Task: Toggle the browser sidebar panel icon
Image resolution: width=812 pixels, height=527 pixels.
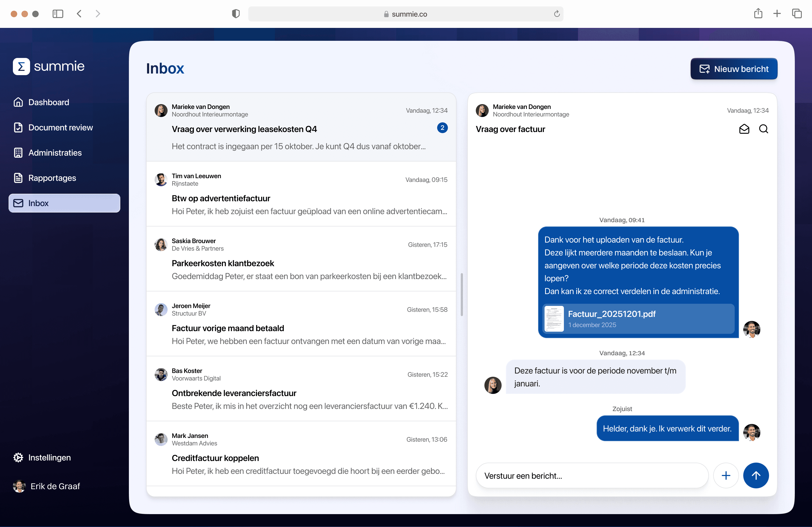Action: click(x=58, y=14)
